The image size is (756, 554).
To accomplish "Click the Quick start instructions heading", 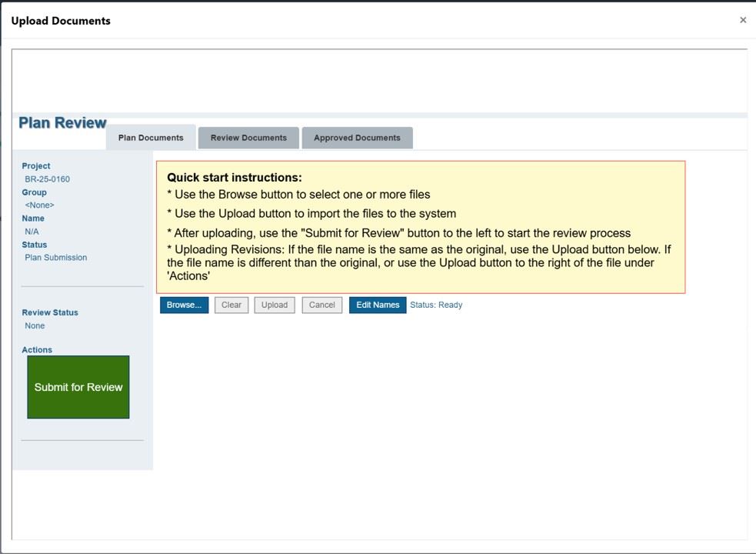I will point(234,178).
